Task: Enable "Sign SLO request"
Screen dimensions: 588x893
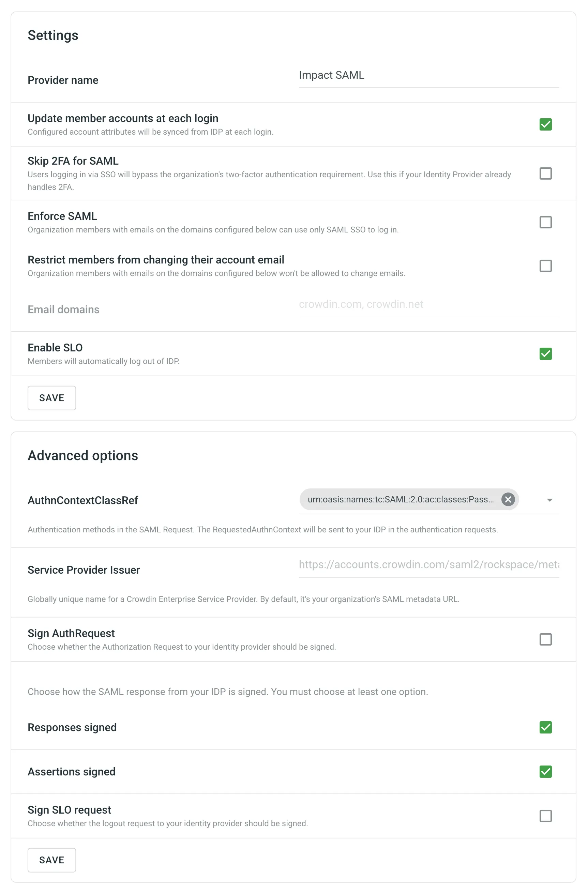Action: point(545,816)
